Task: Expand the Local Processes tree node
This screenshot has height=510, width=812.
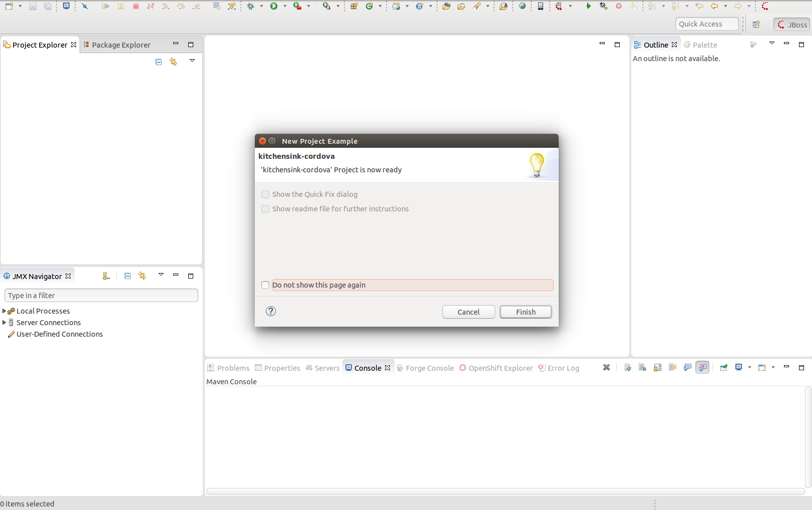Action: pyautogui.click(x=5, y=311)
